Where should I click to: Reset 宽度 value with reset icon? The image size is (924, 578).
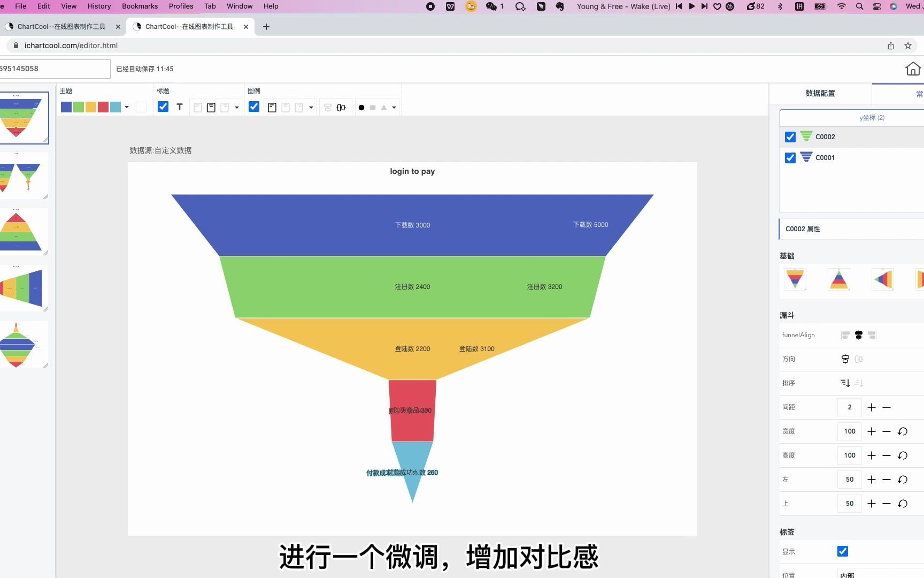coord(903,431)
